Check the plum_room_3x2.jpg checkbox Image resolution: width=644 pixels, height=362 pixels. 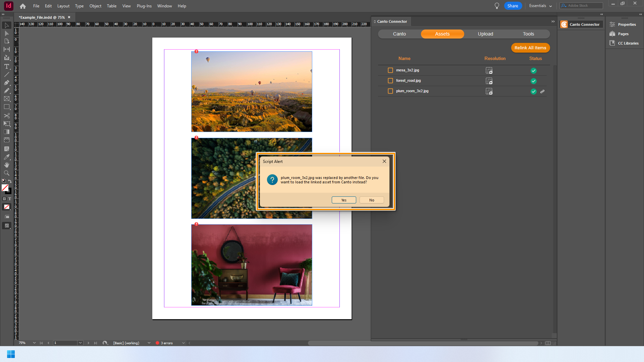point(390,91)
